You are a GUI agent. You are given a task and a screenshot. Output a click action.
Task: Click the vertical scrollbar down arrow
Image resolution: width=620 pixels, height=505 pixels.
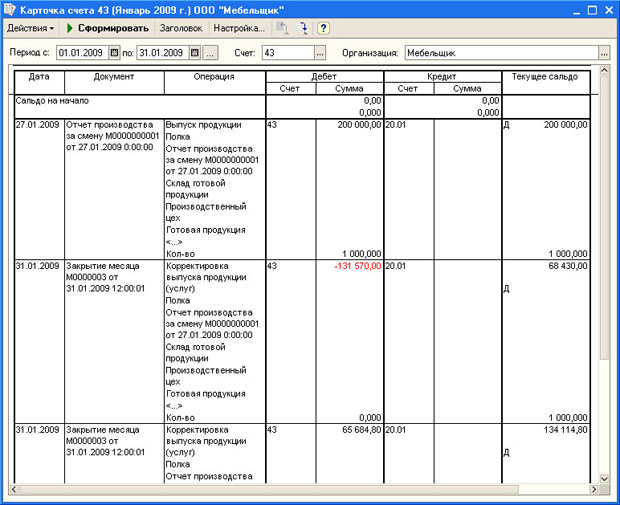coord(604,479)
